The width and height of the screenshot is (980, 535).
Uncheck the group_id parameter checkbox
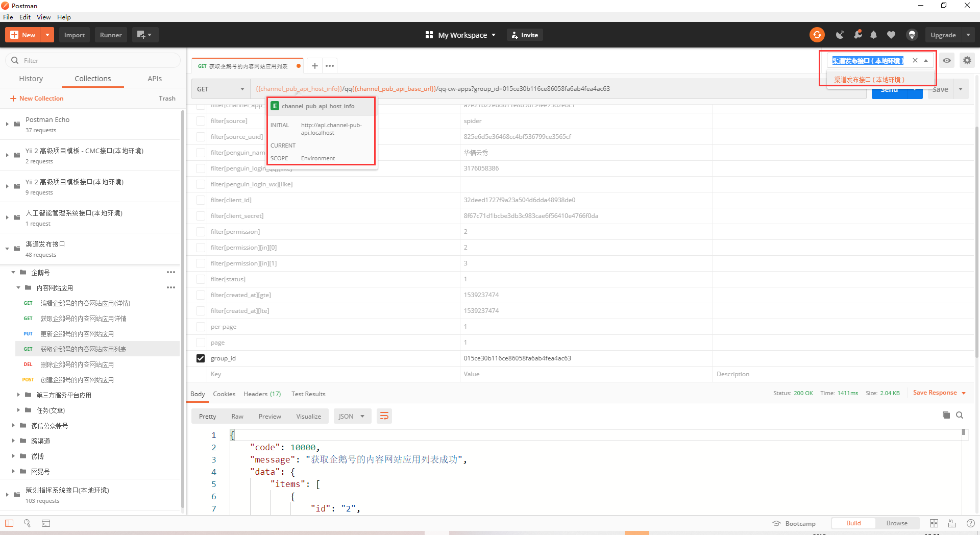(x=201, y=358)
